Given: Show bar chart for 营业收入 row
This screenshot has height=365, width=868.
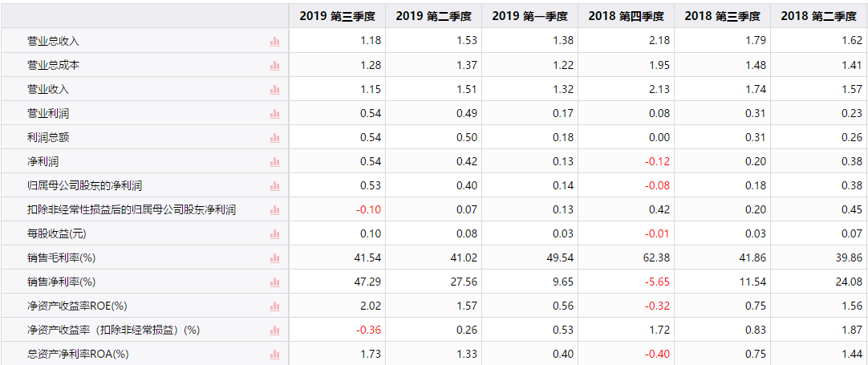Looking at the screenshot, I should (x=274, y=89).
